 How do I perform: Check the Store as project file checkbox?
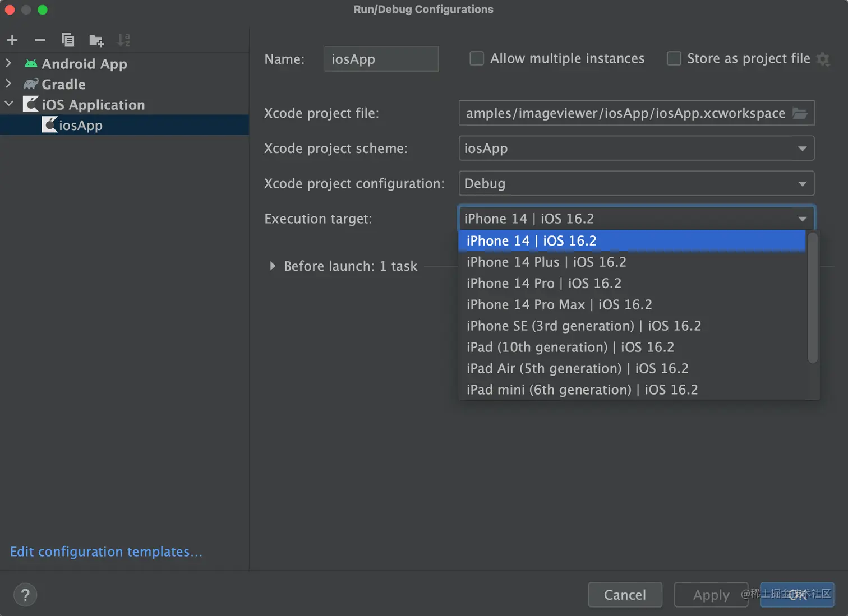[x=674, y=58]
